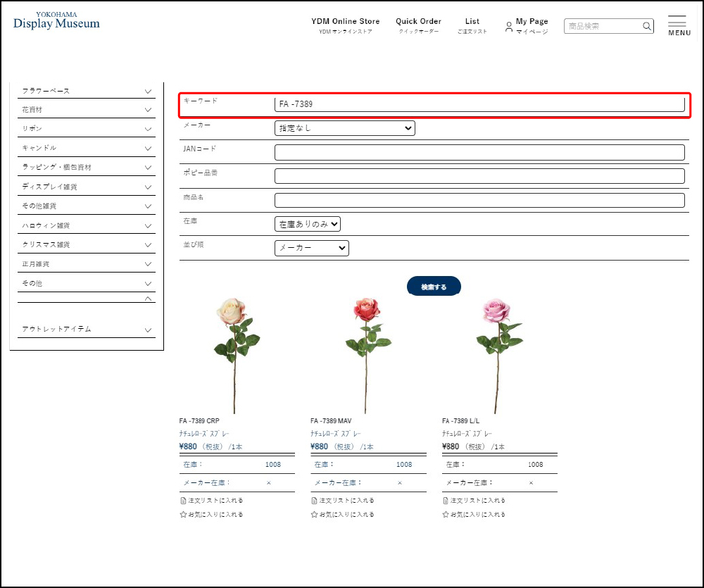Click the search magnifier icon in header
The image size is (704, 588).
[x=646, y=27]
